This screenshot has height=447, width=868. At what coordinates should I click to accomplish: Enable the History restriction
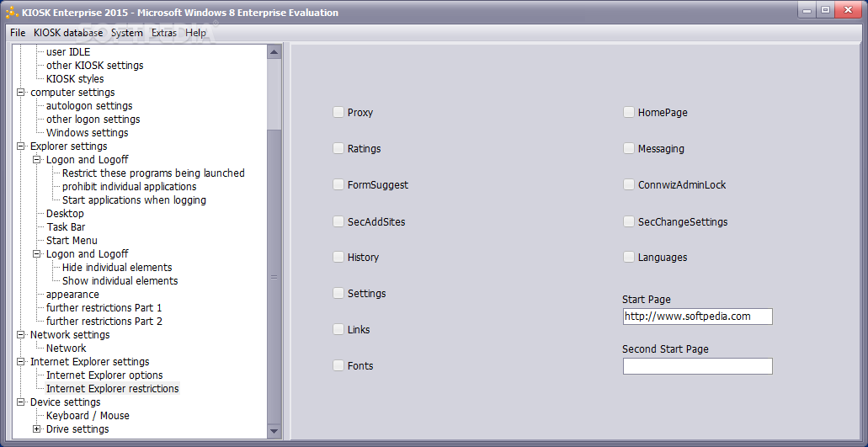(x=338, y=257)
